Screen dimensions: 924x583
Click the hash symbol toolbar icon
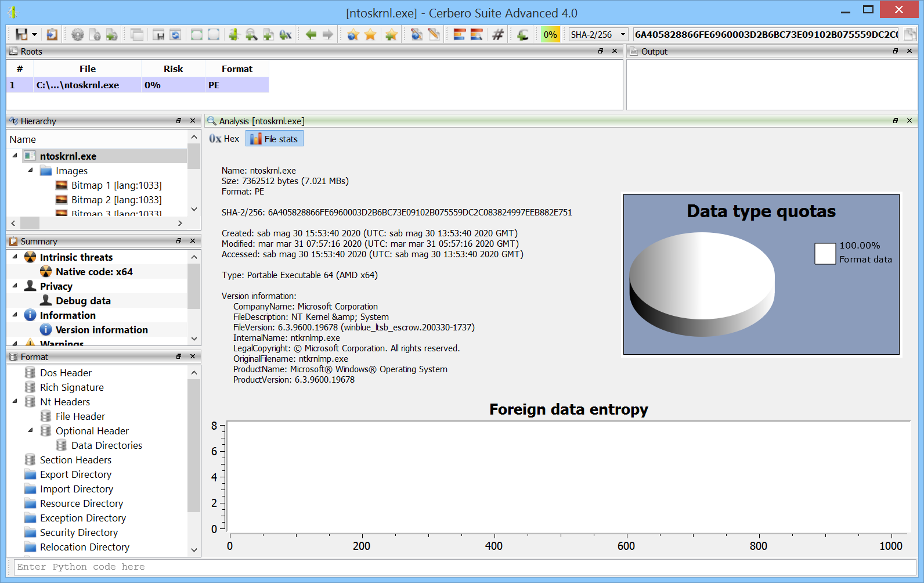click(497, 34)
